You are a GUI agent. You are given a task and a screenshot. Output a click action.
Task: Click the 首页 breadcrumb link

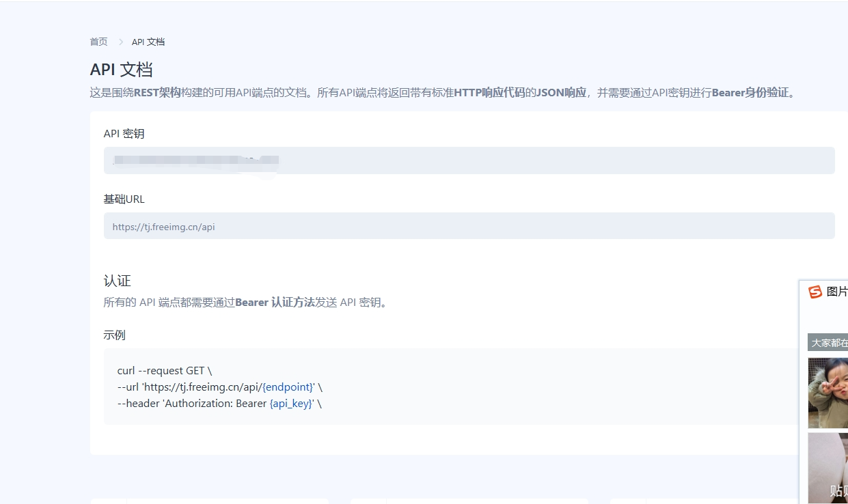coord(98,42)
